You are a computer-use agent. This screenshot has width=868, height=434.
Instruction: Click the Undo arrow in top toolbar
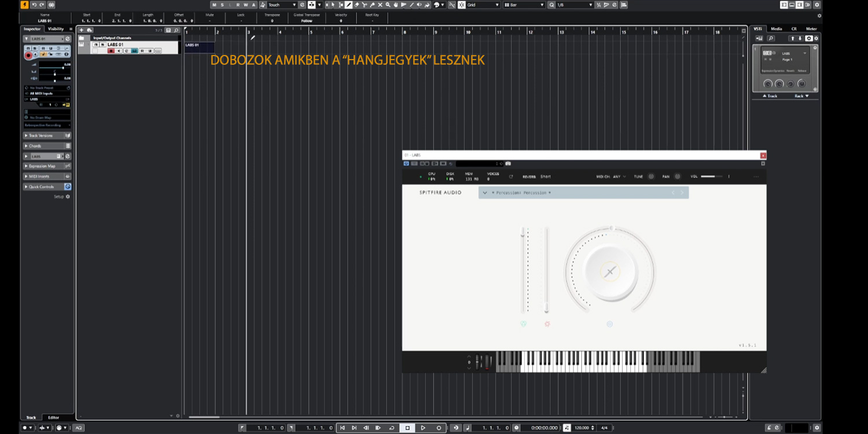(34, 5)
